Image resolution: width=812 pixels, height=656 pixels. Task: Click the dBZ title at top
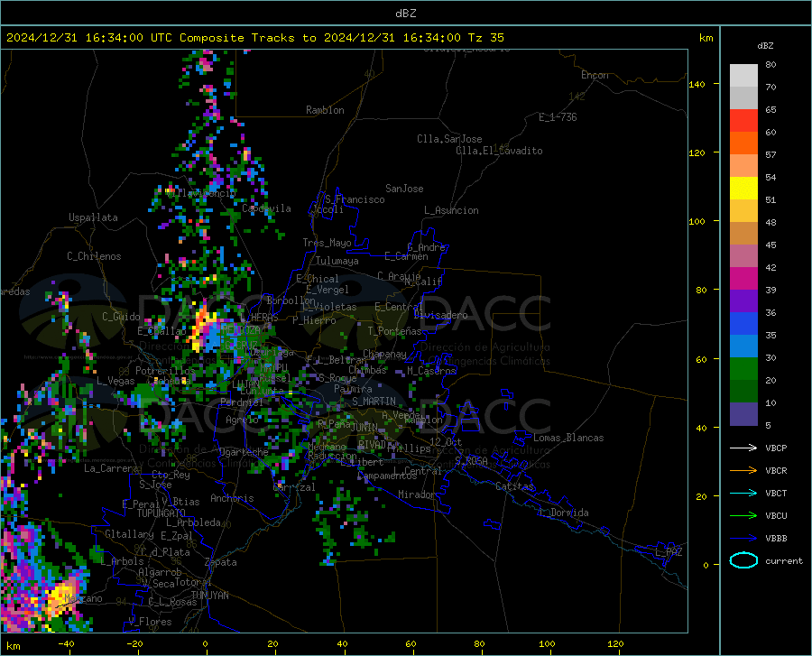[405, 14]
